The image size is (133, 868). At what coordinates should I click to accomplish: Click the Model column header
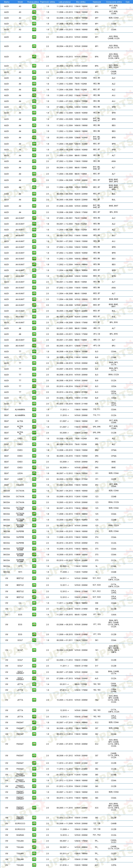click(x=20, y=2)
